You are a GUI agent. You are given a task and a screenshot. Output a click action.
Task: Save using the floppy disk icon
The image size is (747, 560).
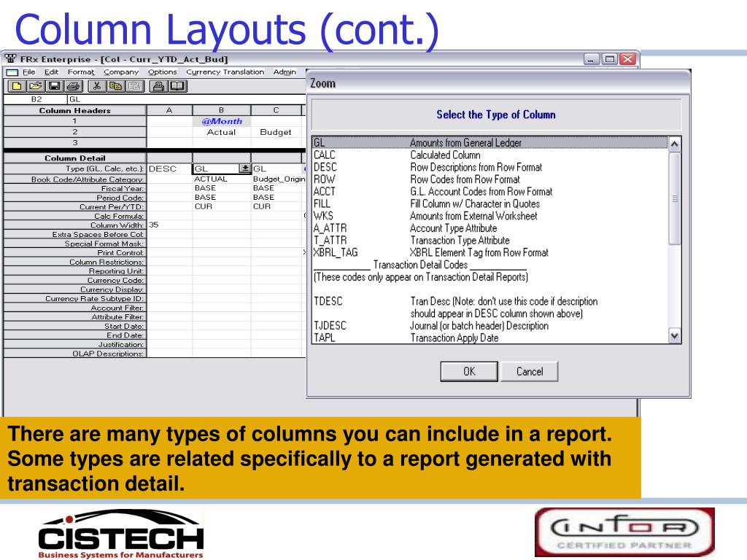point(54,86)
